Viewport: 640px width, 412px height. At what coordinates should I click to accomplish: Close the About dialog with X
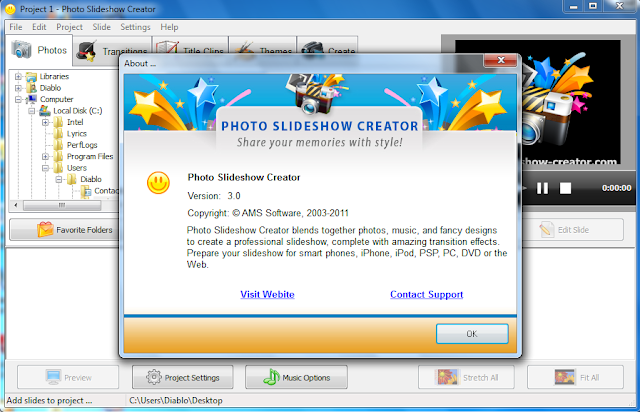pyautogui.click(x=501, y=60)
